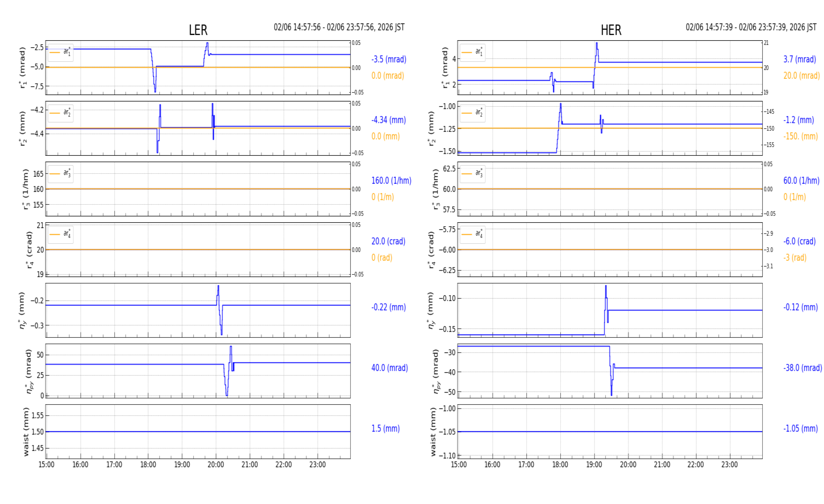Click the ∂r3* legend in the HER plot
824x504 pixels.
[472, 174]
